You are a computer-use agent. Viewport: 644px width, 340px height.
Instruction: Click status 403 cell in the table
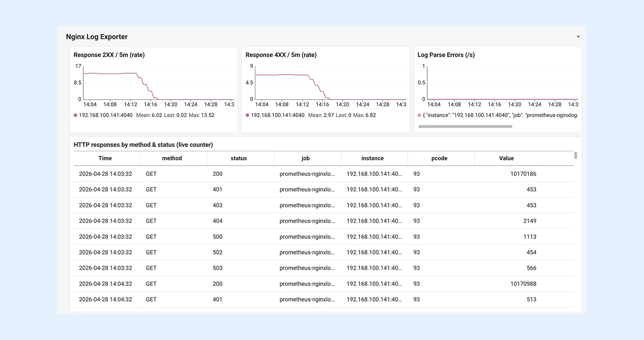tap(217, 205)
